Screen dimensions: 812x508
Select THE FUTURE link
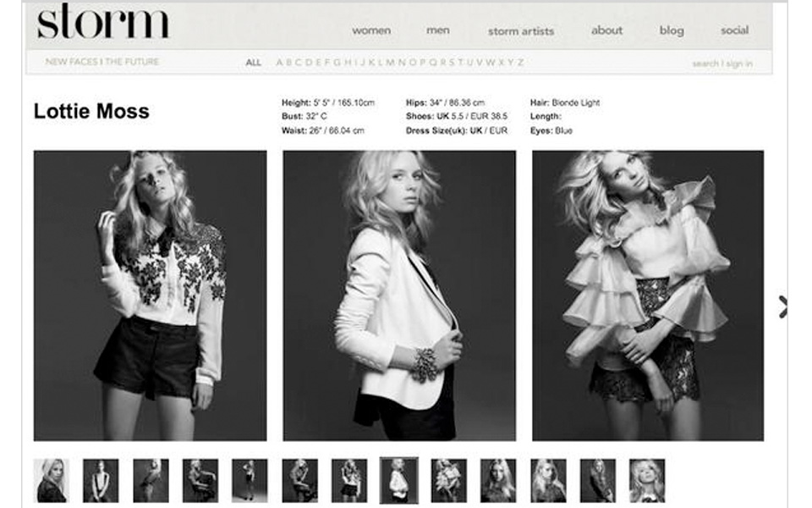point(131,62)
